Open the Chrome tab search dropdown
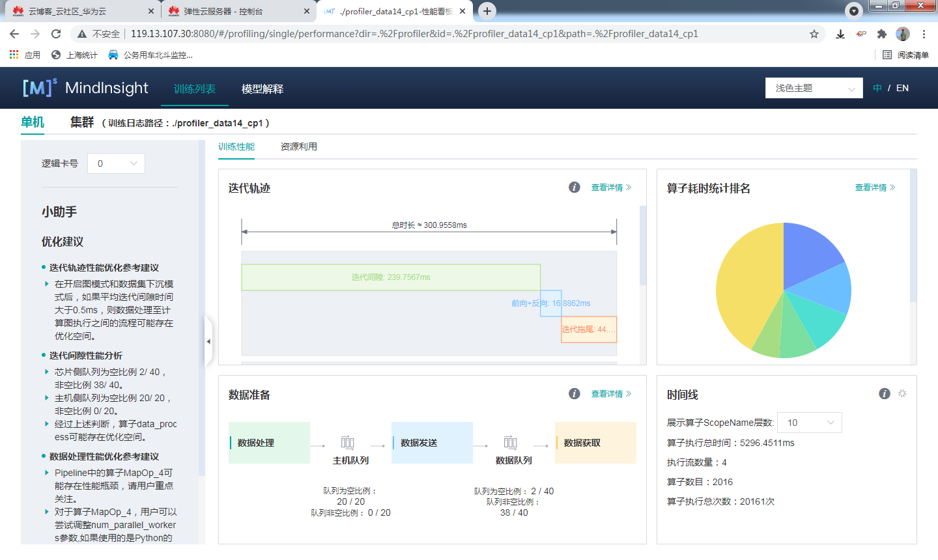Image resolution: width=938 pixels, height=560 pixels. [x=854, y=11]
